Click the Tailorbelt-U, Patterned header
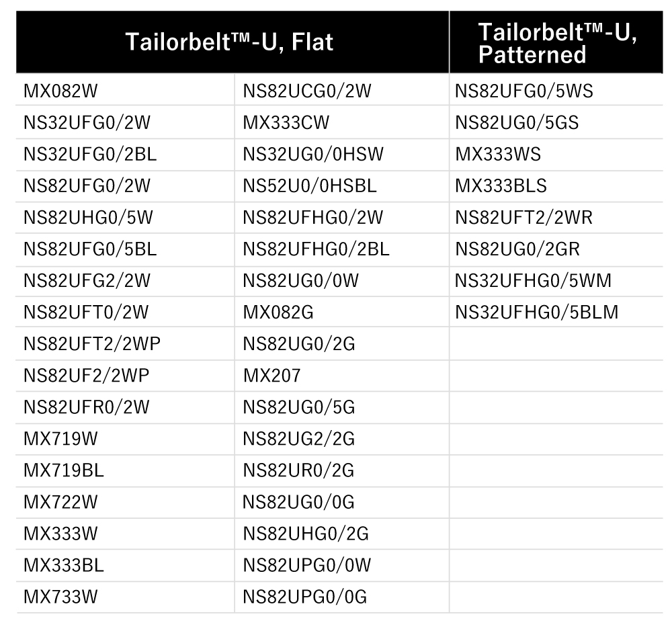This screenshot has width=672, height=629. point(557,43)
